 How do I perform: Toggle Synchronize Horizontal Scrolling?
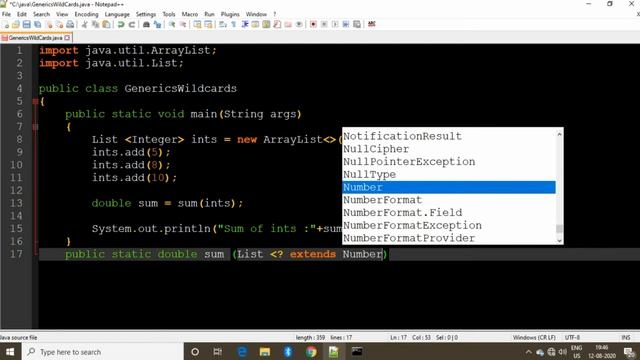pyautogui.click(x=208, y=24)
